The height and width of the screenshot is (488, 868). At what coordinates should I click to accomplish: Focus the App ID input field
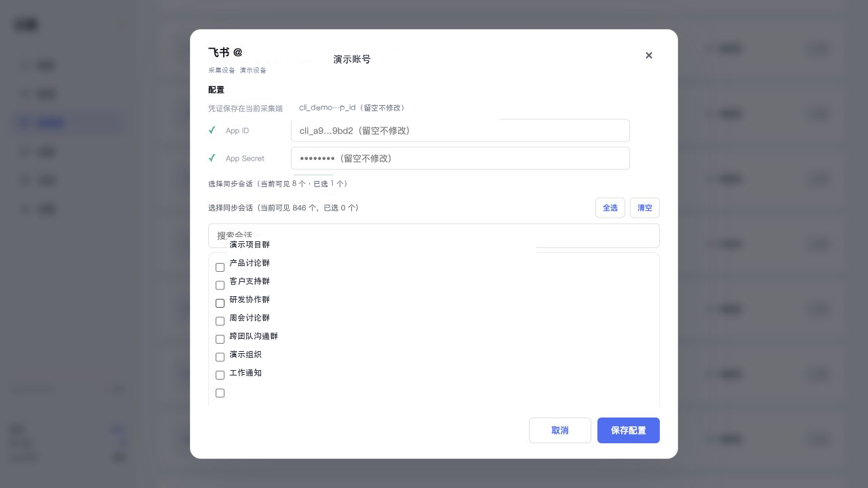click(460, 131)
